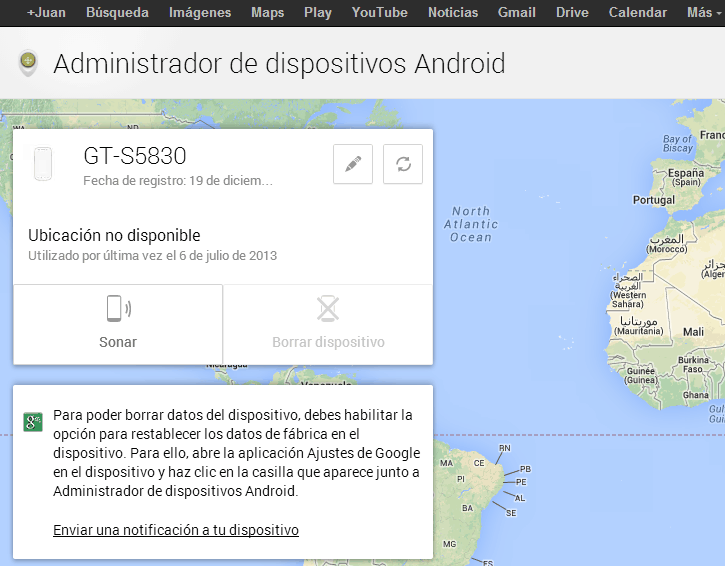
Task: Open Calendar from Google bar
Action: point(637,13)
